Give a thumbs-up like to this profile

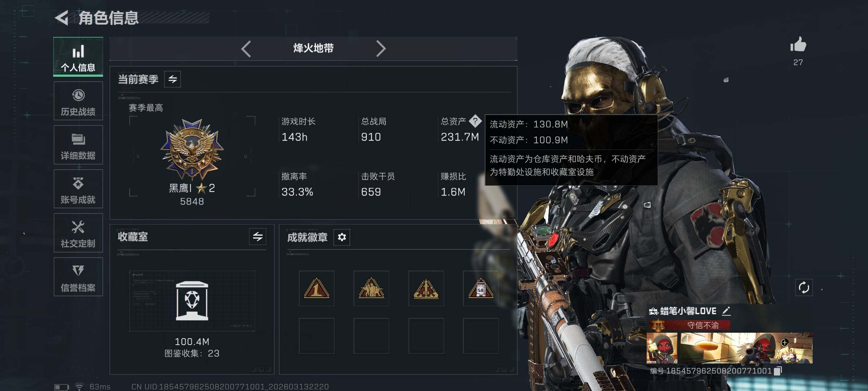point(798,45)
